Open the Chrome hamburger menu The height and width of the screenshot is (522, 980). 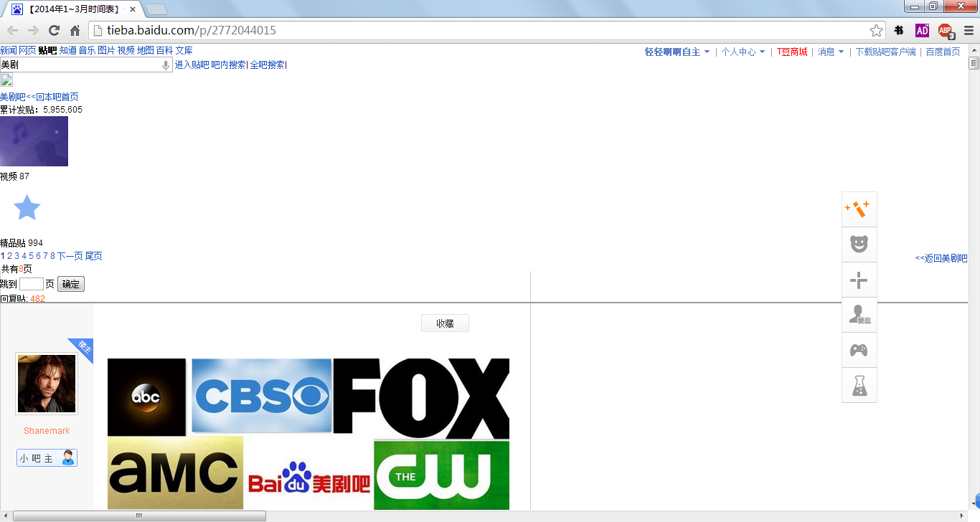tap(969, 30)
